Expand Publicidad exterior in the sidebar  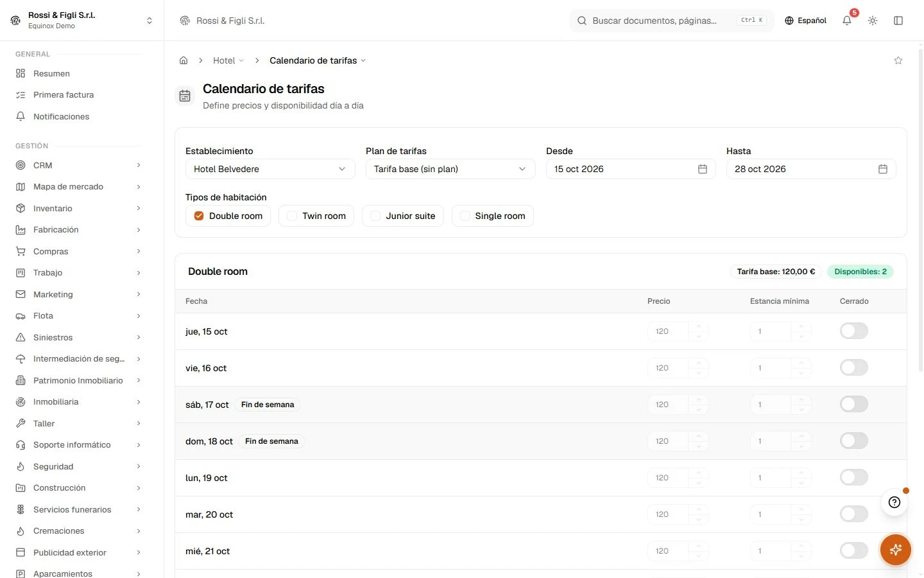point(78,552)
